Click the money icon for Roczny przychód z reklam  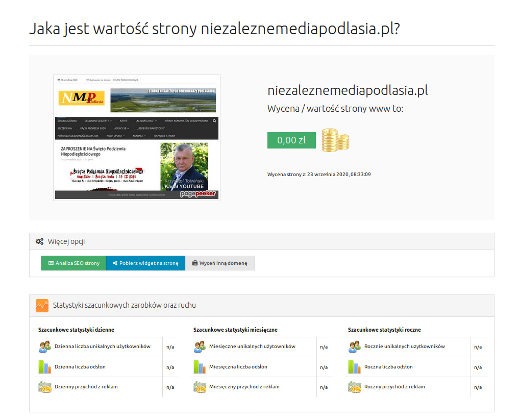355,387
